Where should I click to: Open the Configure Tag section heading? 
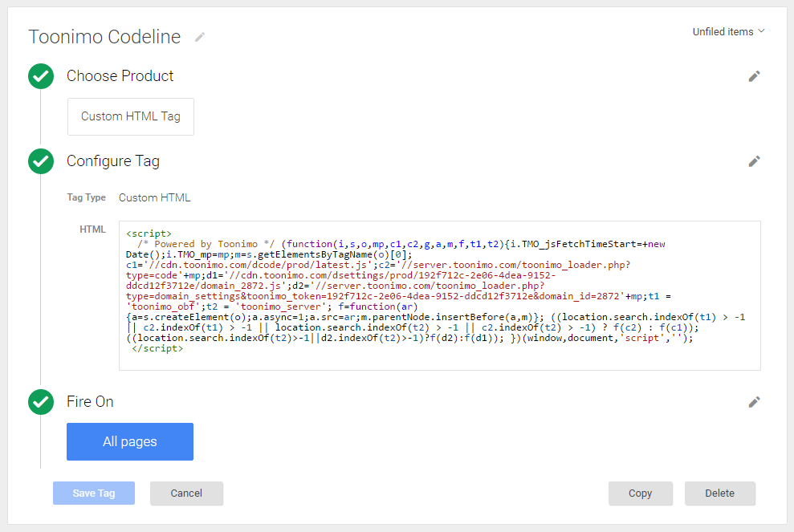[113, 161]
